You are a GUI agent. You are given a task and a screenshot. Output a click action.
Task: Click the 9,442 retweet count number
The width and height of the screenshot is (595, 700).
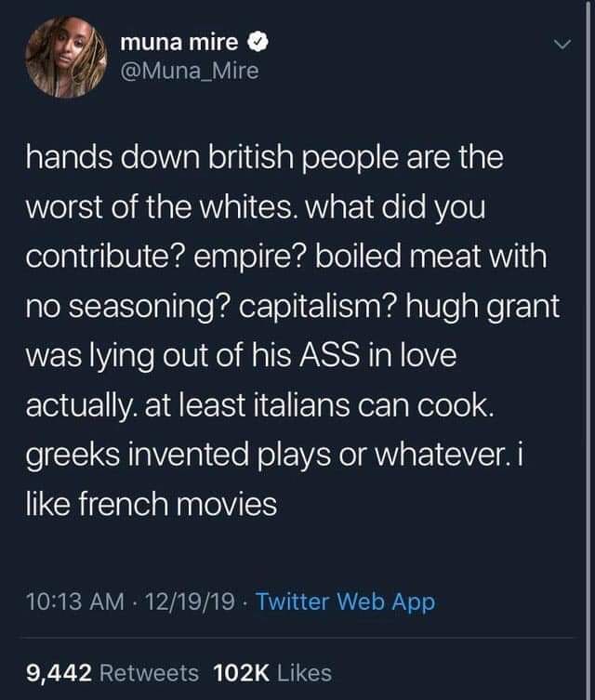(58, 671)
